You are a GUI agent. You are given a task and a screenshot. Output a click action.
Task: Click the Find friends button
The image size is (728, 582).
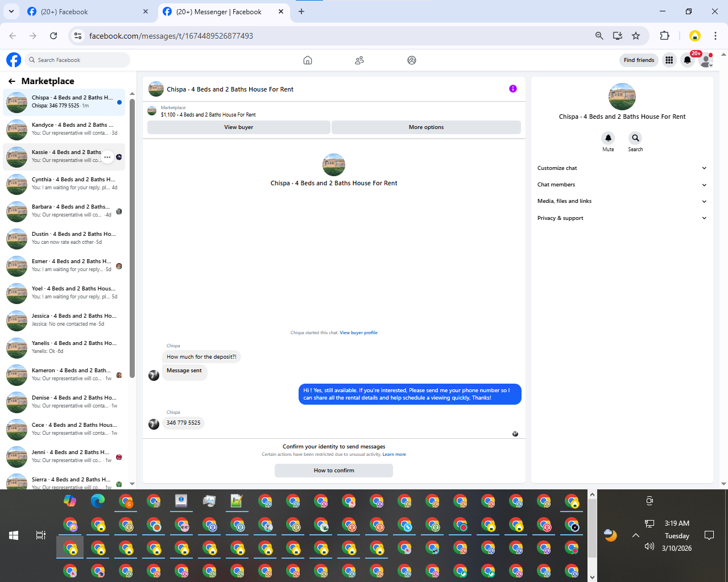[x=639, y=60]
